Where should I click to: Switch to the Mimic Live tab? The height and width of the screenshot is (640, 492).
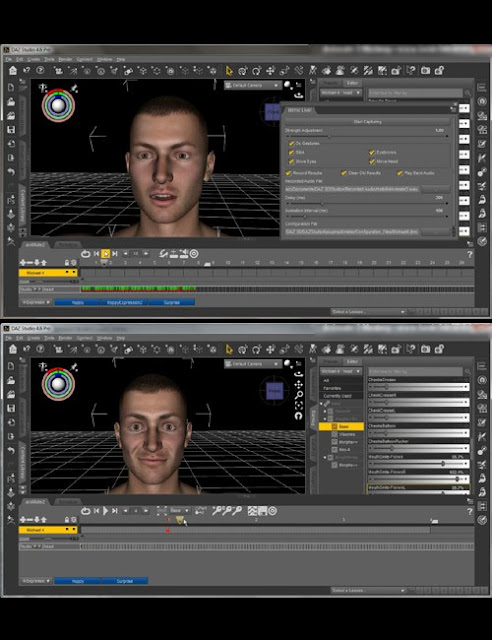pos(300,110)
